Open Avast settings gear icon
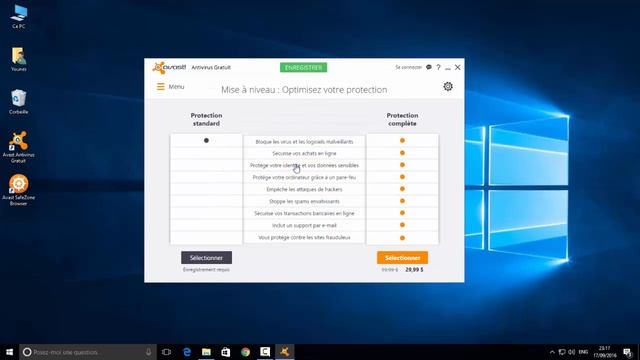 [x=448, y=87]
